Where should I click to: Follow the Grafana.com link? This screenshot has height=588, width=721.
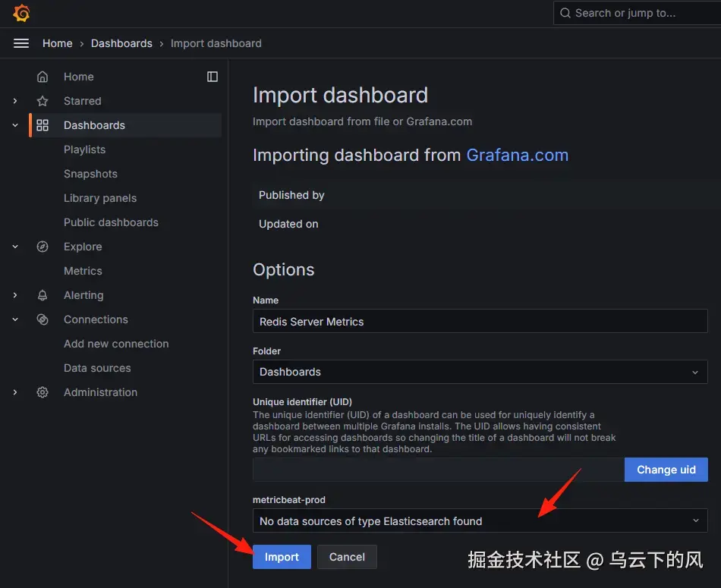(518, 155)
